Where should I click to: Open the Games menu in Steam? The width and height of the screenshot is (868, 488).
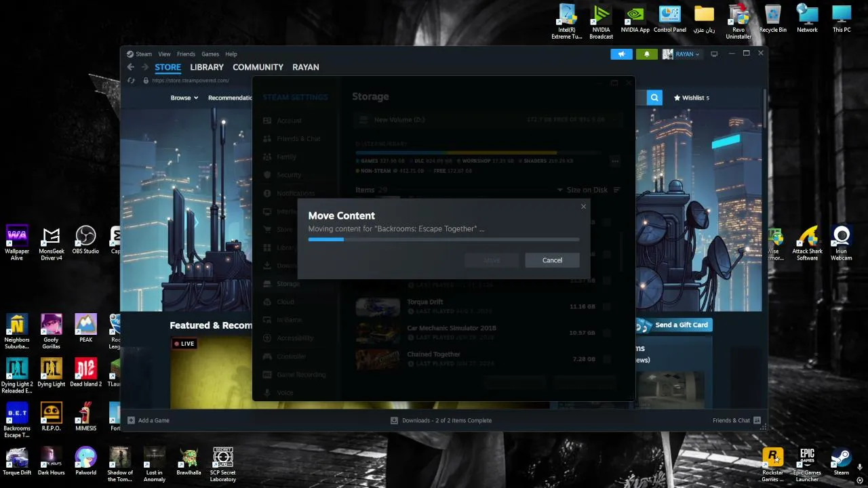click(x=210, y=54)
